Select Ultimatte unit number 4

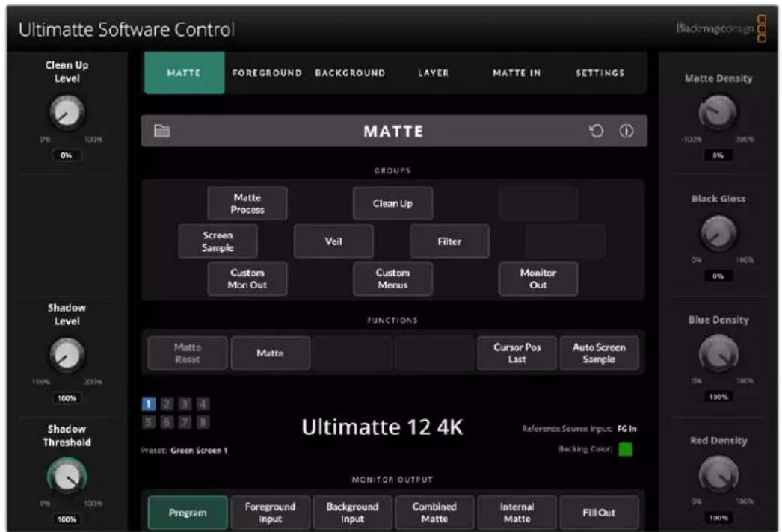tap(203, 404)
